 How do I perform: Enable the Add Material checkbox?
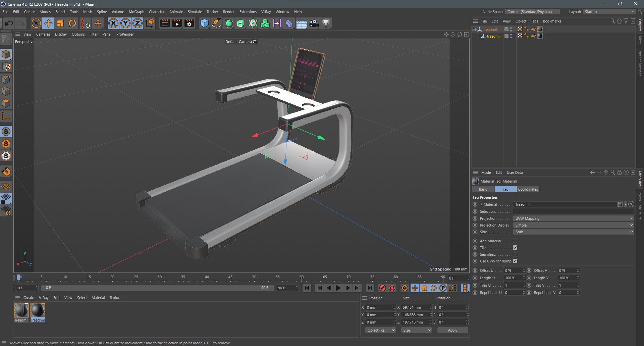[515, 241]
